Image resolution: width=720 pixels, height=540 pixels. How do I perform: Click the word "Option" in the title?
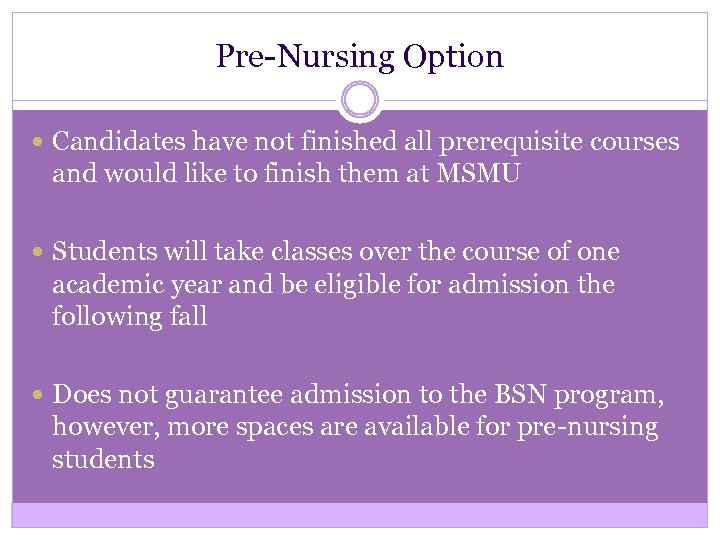[453, 56]
